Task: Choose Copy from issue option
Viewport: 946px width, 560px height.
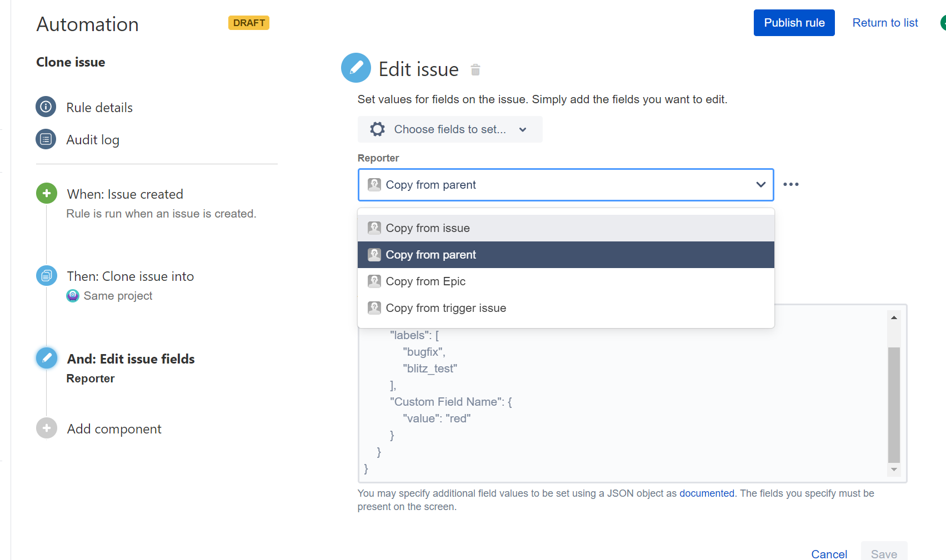Action: (566, 228)
